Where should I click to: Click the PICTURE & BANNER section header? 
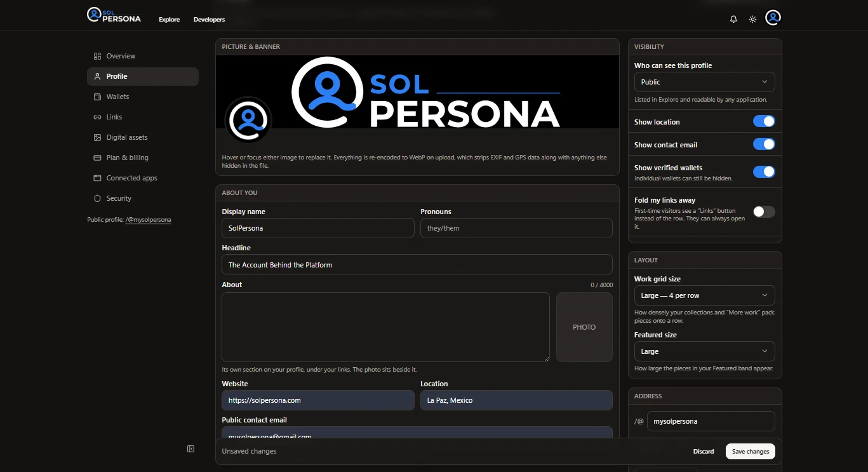click(251, 47)
